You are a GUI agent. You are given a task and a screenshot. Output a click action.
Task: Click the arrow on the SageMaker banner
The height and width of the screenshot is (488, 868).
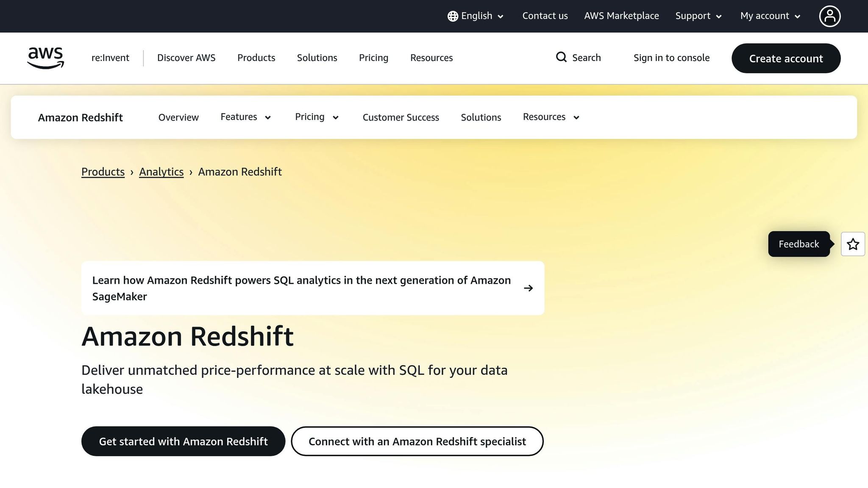[529, 288]
